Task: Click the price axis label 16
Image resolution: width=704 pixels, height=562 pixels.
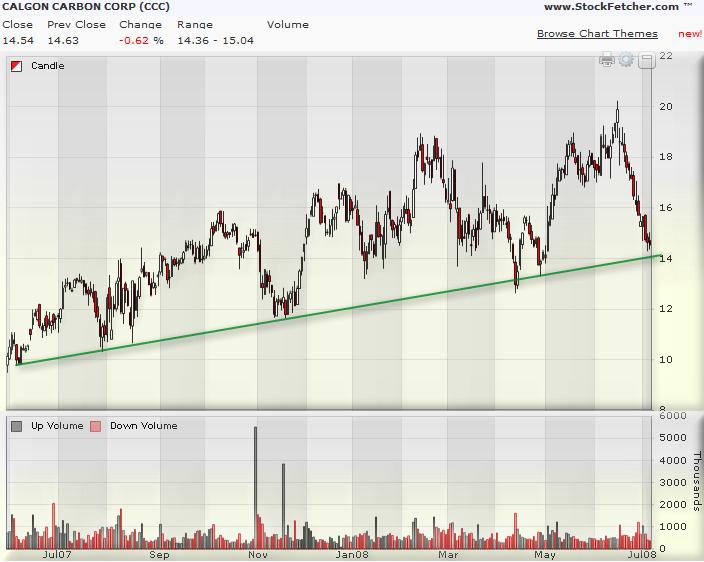Action: [x=666, y=207]
